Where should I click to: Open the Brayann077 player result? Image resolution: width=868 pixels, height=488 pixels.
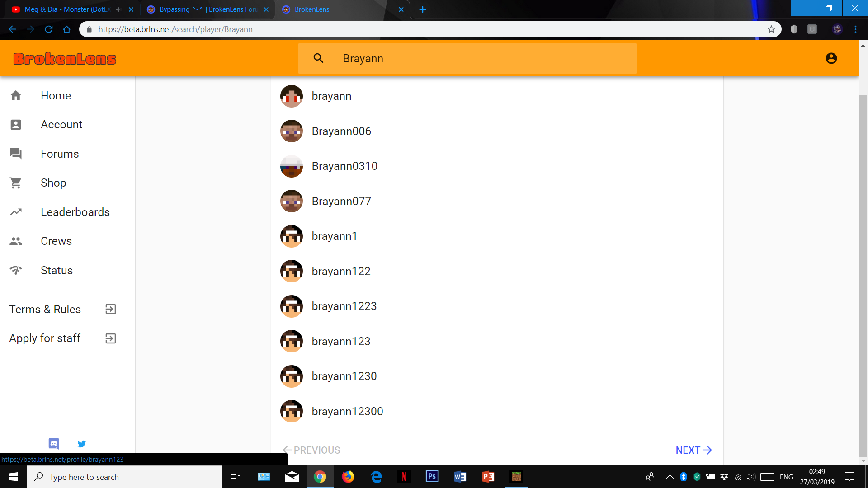pos(497,201)
